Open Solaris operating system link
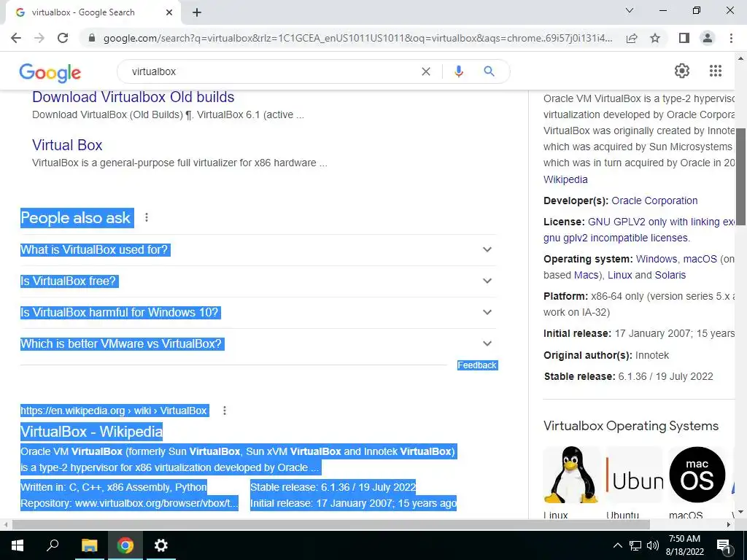This screenshot has height=560, width=747. [670, 275]
